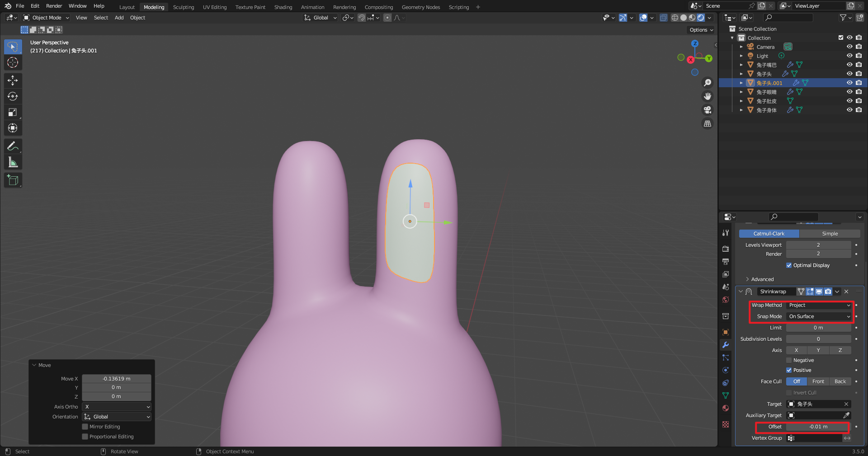Viewport: 868px width, 456px height.
Task: Open the File menu
Action: tap(20, 6)
